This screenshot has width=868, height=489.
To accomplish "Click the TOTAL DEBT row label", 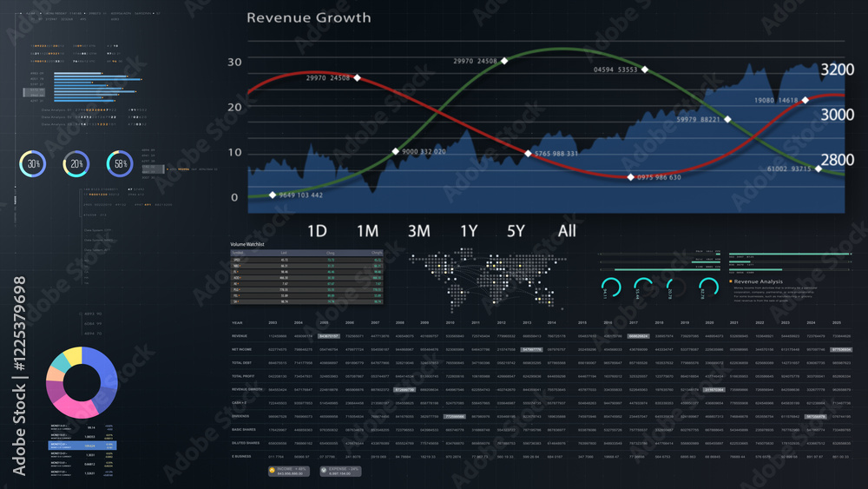I will click(241, 363).
